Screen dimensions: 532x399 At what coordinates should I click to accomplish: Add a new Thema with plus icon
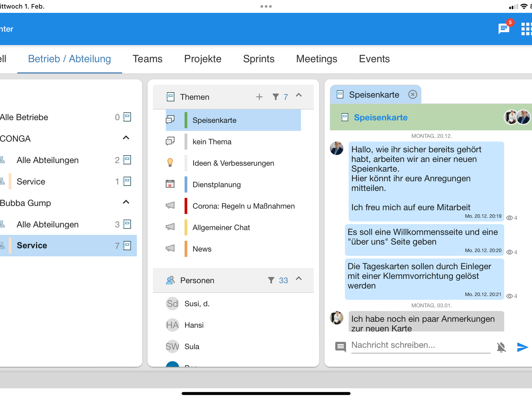coord(259,97)
